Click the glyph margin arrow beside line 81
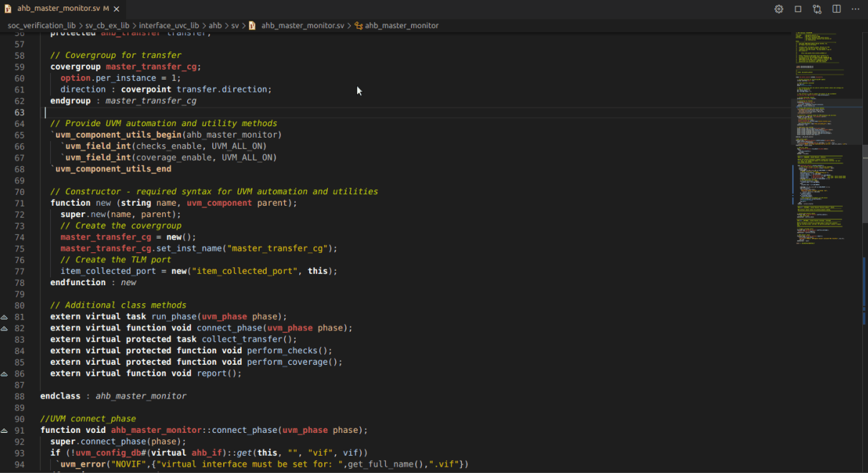Screen dimensions: 868x473 click(x=4, y=316)
